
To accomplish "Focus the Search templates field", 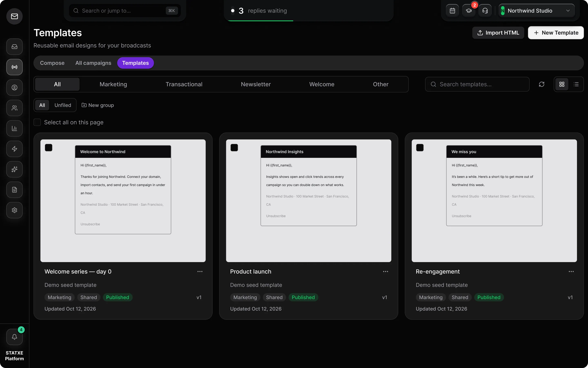I will pyautogui.click(x=477, y=84).
